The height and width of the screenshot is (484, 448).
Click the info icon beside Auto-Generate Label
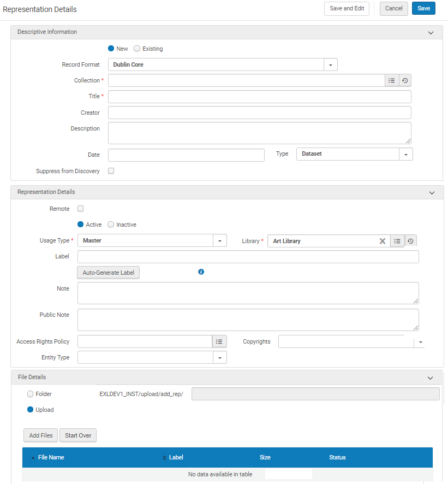(x=201, y=271)
